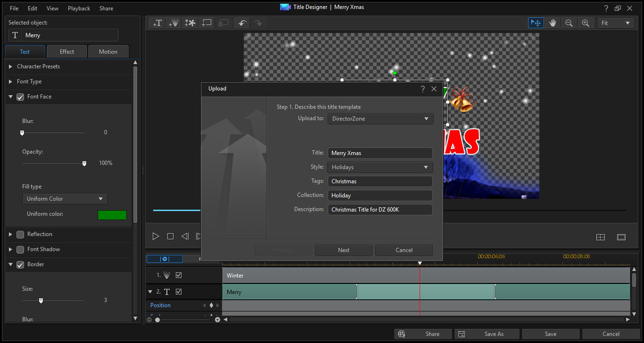The image size is (644, 343).
Task: Click the TV safe zone icon
Action: tap(621, 237)
